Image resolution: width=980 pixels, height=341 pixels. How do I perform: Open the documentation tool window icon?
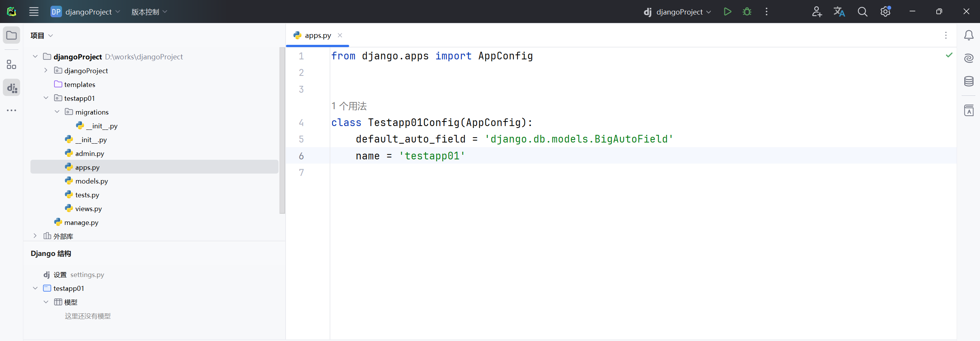coord(969,110)
